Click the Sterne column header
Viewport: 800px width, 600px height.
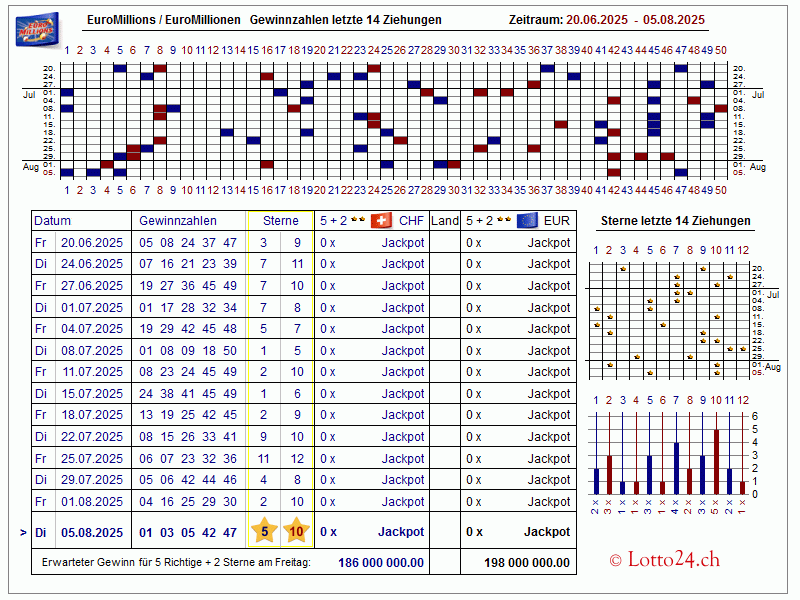pos(281,221)
